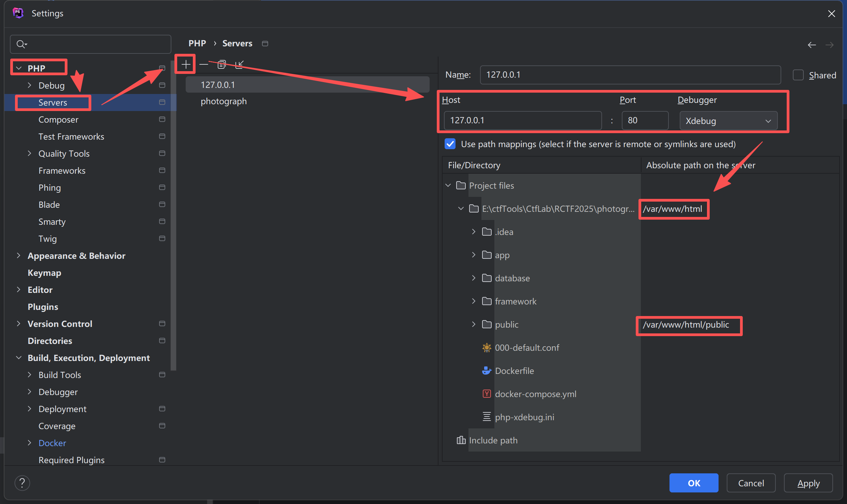Click the Remove server minus icon
Screen dimensions: 847x504
[204, 64]
